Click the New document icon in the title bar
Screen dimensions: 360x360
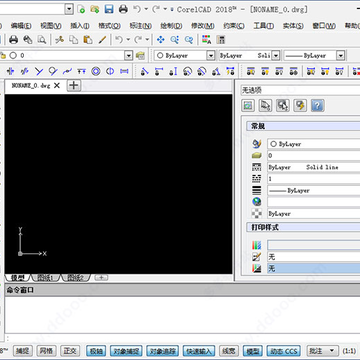80,9
